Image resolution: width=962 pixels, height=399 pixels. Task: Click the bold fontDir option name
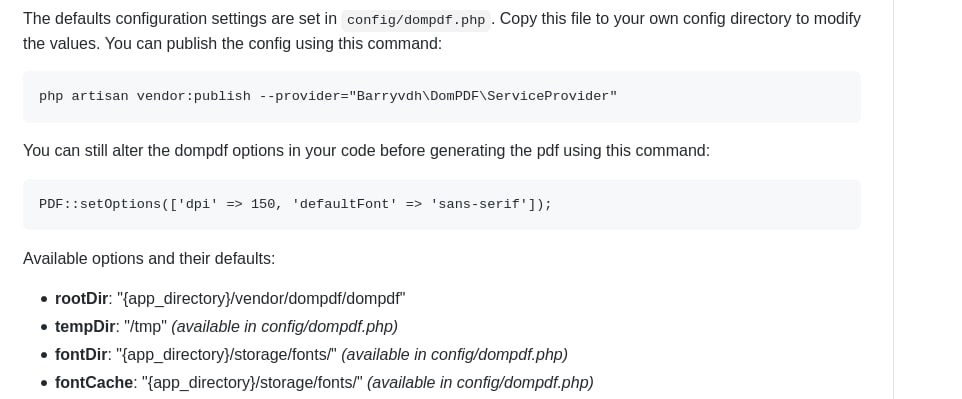(82, 355)
